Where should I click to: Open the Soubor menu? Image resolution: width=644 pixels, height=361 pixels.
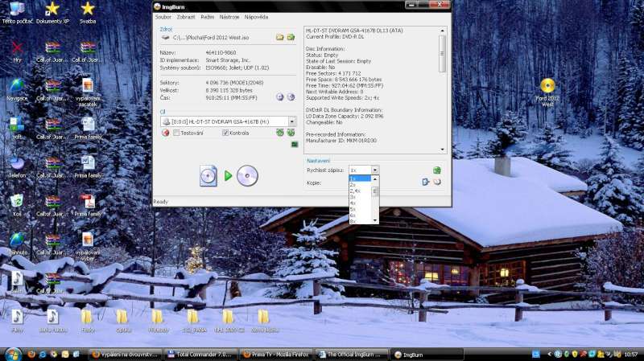pos(163,16)
